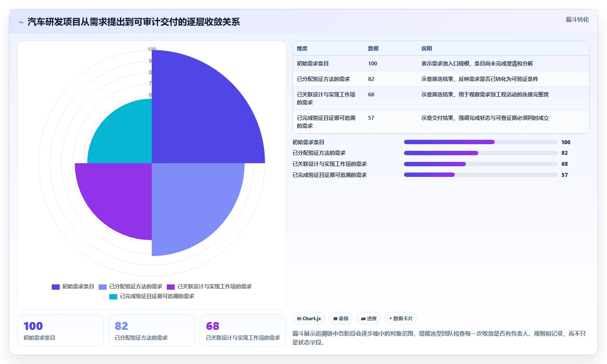Click description 示意交付结果 in last table row
Screen dimensions: 607x364
click(485, 118)
